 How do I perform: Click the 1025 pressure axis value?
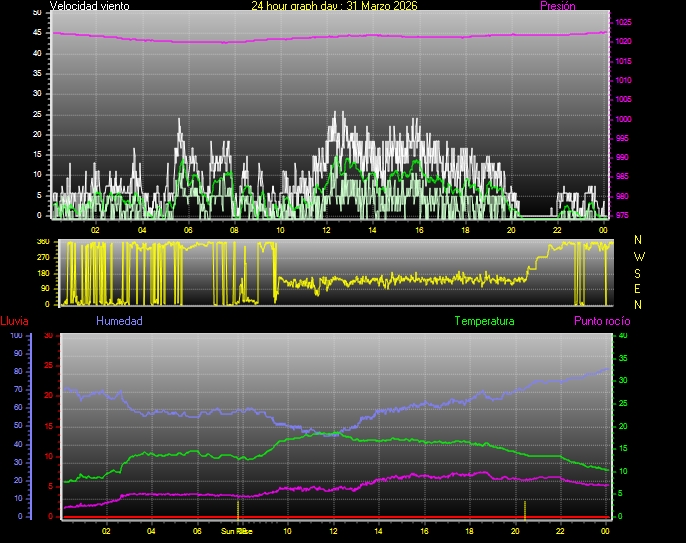pos(624,22)
